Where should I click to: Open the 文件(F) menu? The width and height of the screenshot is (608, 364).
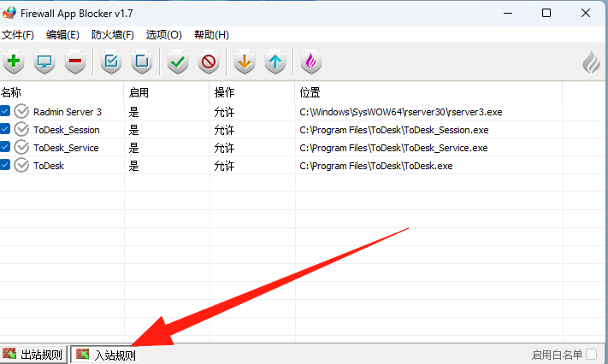tap(18, 35)
